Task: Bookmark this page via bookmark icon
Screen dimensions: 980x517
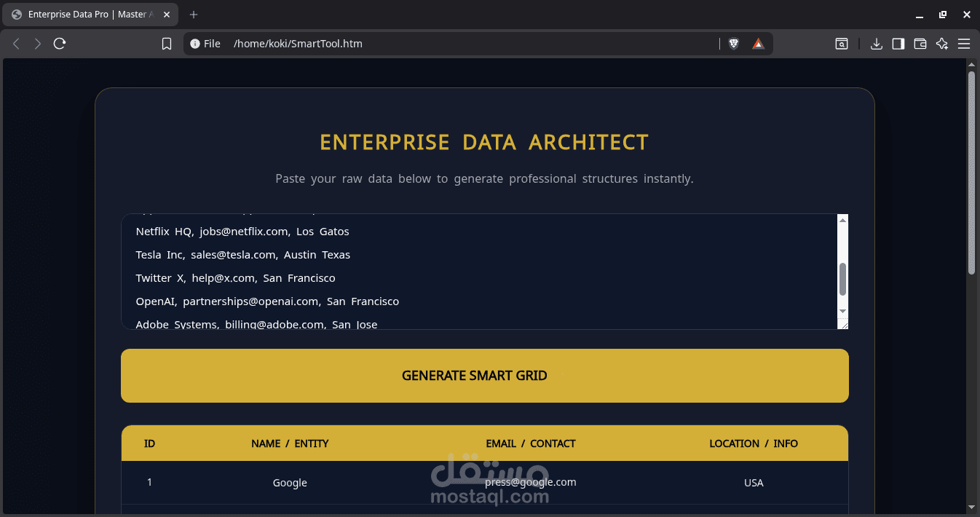Action: pyautogui.click(x=167, y=44)
